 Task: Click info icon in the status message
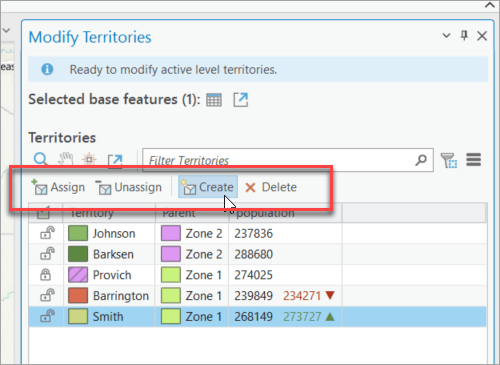click(x=47, y=69)
